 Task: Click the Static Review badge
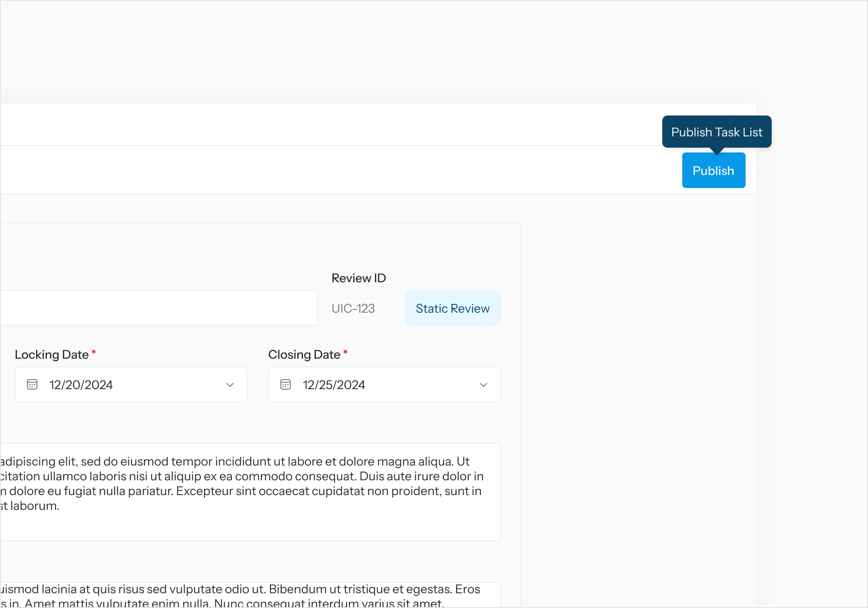click(453, 308)
